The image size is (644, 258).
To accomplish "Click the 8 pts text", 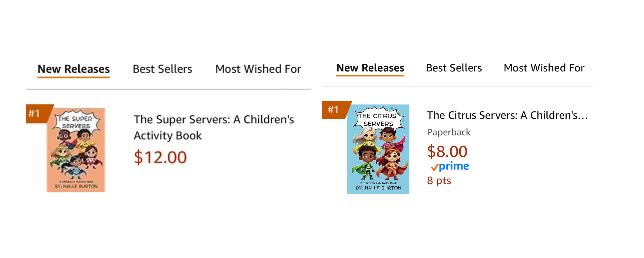I will click(x=439, y=181).
